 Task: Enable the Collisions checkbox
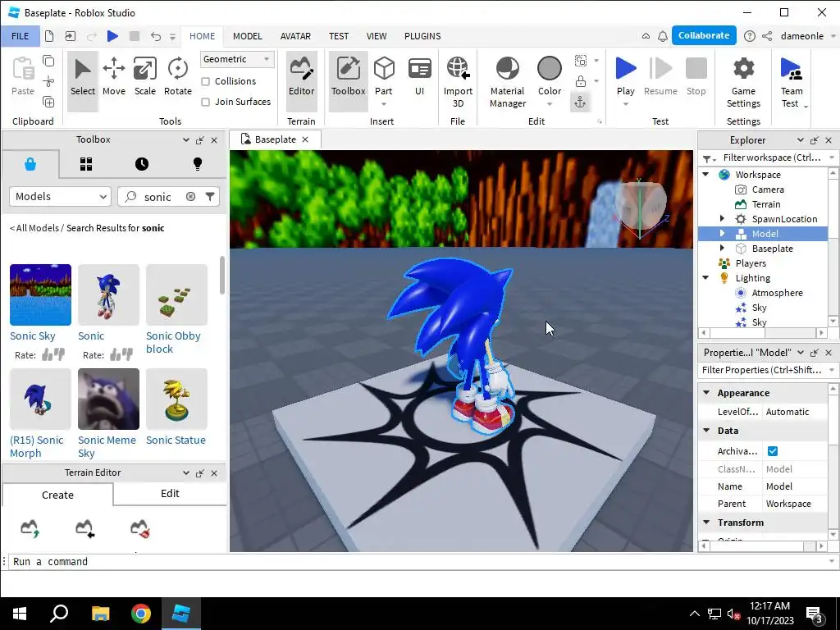(x=205, y=81)
